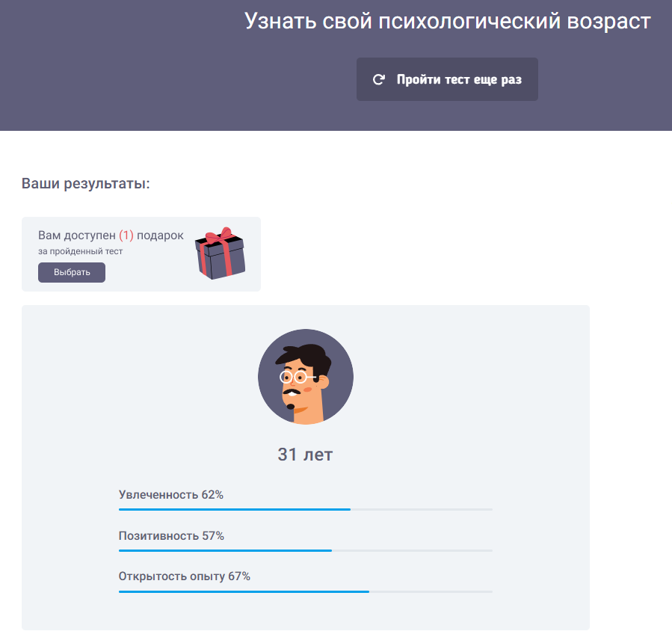Viewport: 672px width, 637px height.
Task: Click the unfilled end of Увлеченность bar
Action: click(x=422, y=509)
